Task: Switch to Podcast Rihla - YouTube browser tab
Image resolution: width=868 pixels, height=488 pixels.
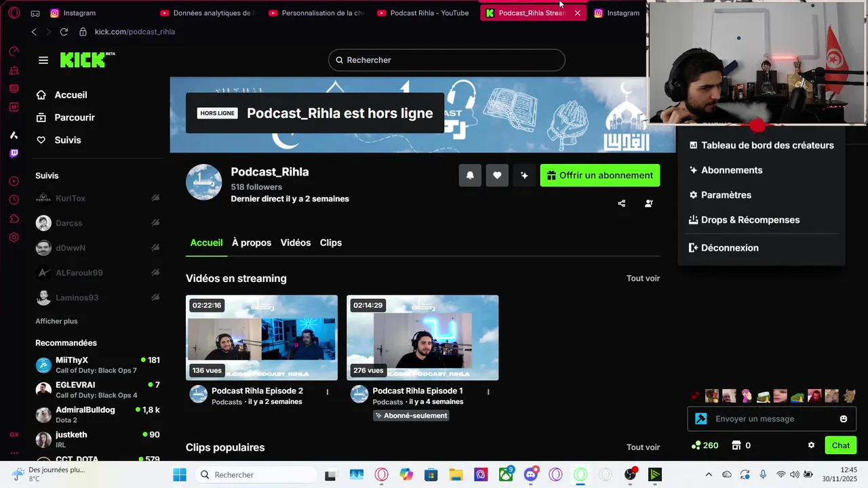Action: tap(425, 13)
